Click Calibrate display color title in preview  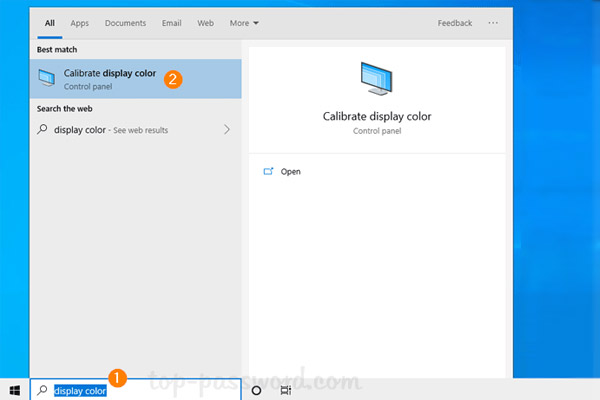pyautogui.click(x=377, y=116)
